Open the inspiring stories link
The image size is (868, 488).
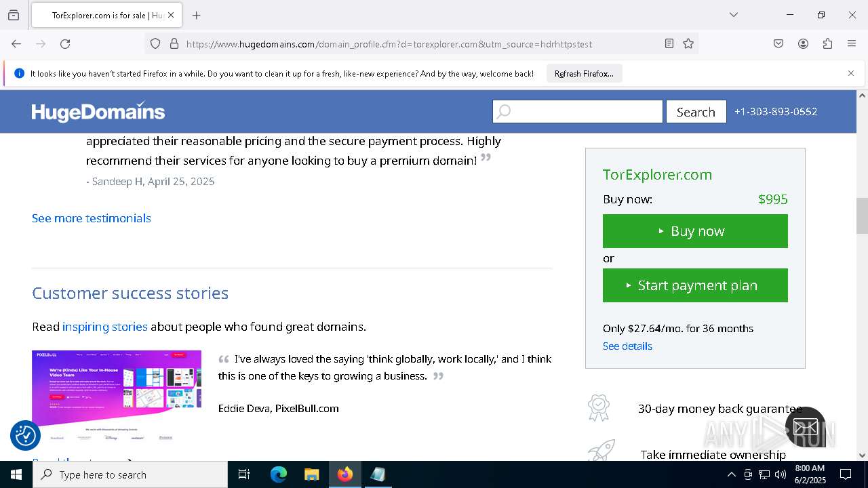(105, 327)
